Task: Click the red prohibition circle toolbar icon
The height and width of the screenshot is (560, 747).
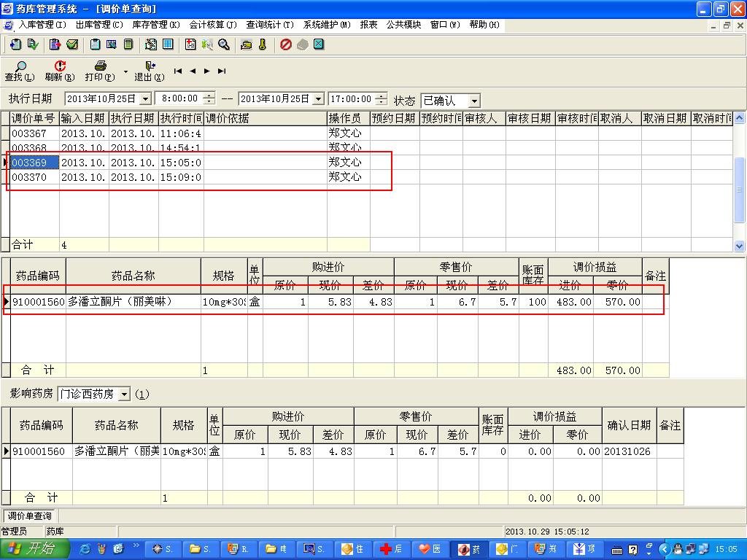Action: [x=285, y=44]
